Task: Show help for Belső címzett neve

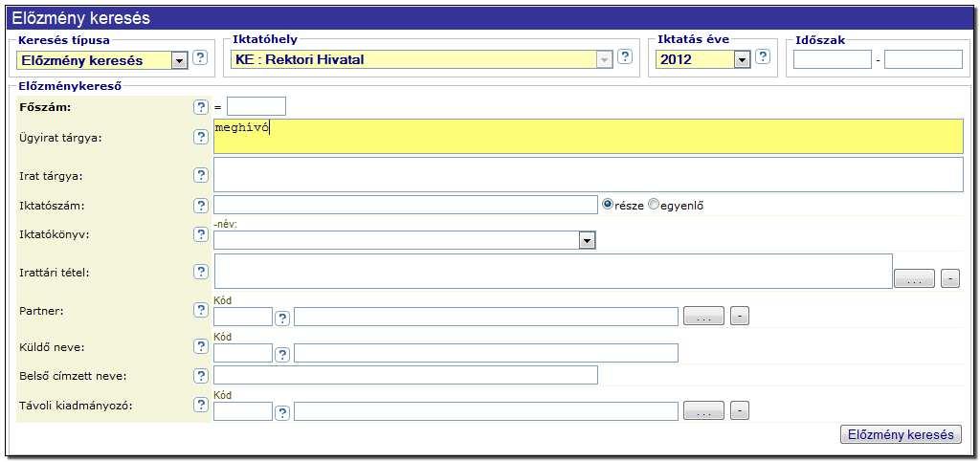Action: 201,376
